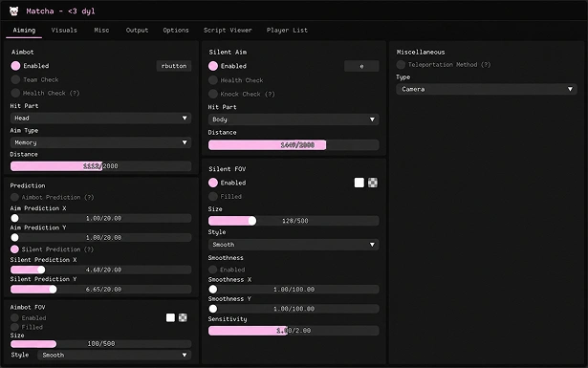Enable Aimbot Health Check
This screenshot has width=588, height=368.
[x=15, y=93]
